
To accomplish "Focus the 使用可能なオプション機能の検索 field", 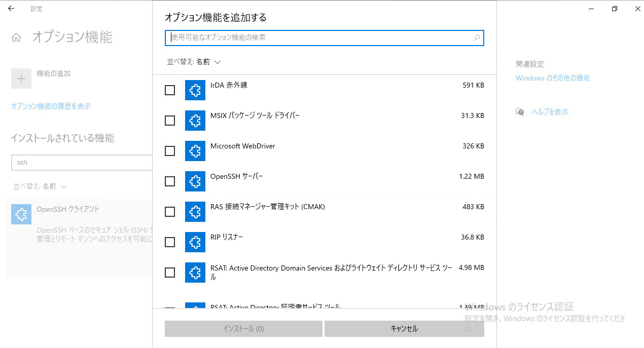I will 325,38.
